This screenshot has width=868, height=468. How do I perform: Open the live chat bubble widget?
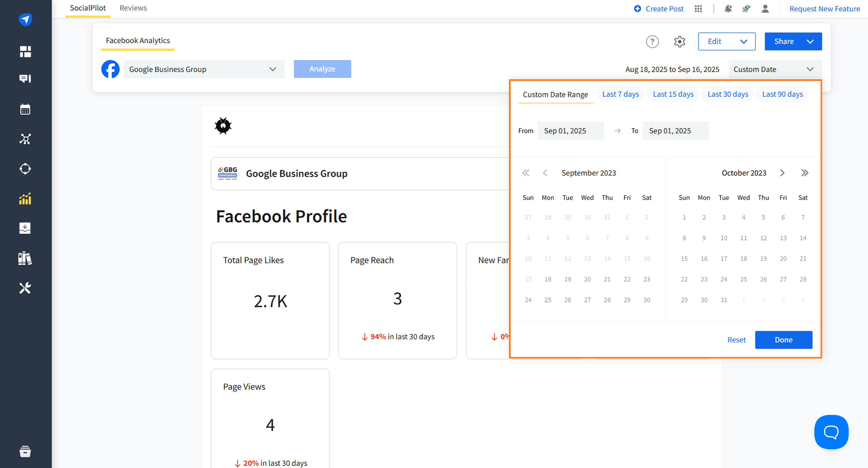[831, 432]
